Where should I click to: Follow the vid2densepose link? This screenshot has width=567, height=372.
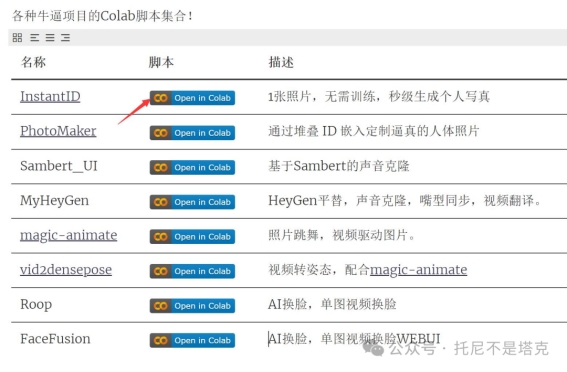66,270
